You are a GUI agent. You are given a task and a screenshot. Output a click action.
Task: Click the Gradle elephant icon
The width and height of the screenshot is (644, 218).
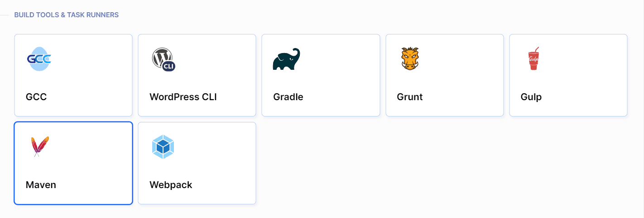[x=286, y=59]
